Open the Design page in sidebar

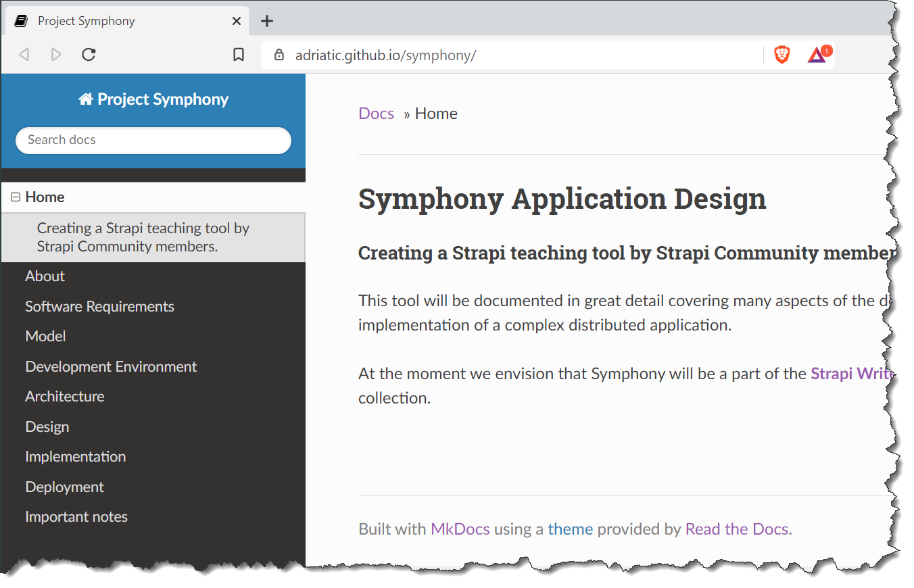[x=47, y=426]
